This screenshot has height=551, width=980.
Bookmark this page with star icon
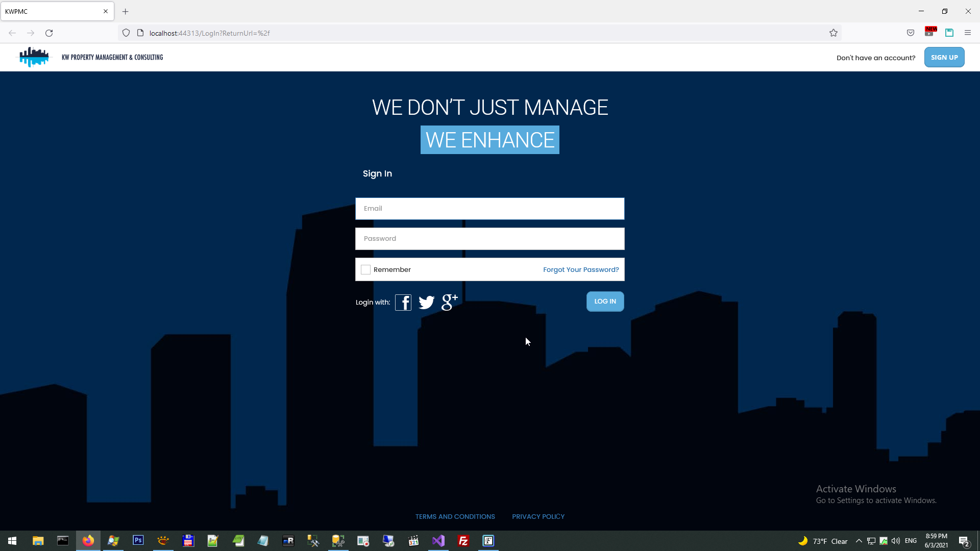pos(834,33)
